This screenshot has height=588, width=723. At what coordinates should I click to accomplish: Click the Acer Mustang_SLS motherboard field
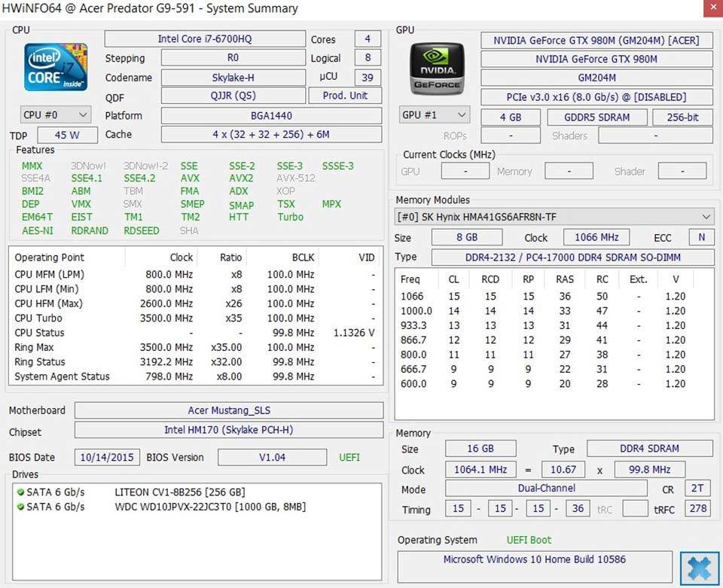(229, 410)
